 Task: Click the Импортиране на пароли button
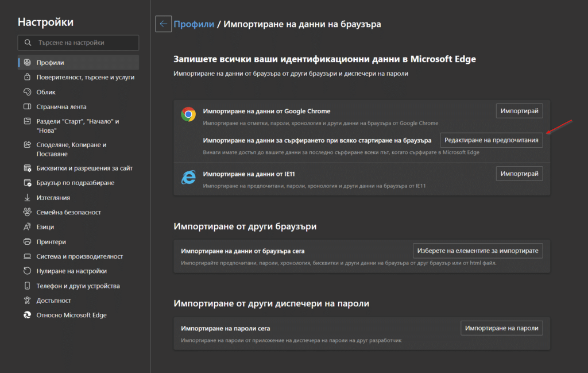click(x=501, y=328)
